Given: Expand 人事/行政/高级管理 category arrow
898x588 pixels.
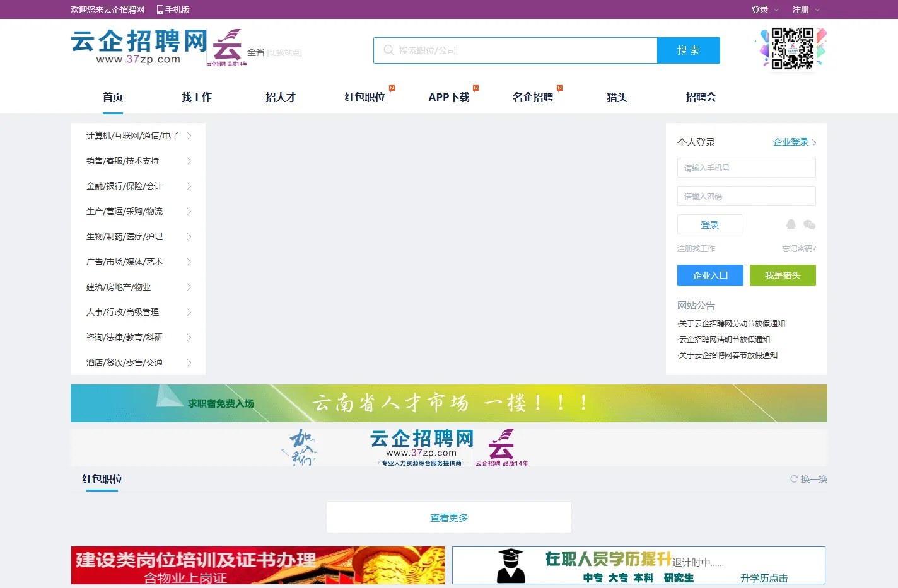Looking at the screenshot, I should [189, 312].
